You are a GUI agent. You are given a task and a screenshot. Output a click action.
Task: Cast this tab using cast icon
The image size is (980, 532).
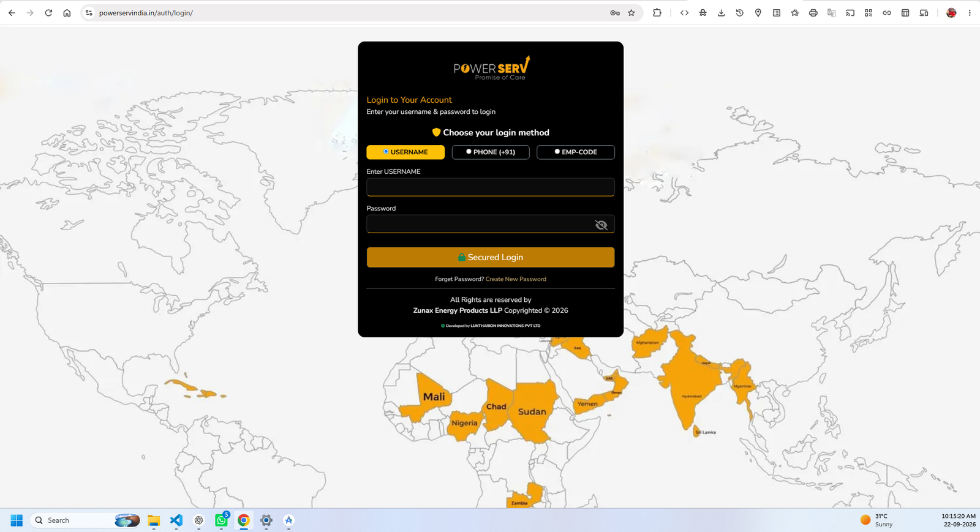tap(850, 13)
